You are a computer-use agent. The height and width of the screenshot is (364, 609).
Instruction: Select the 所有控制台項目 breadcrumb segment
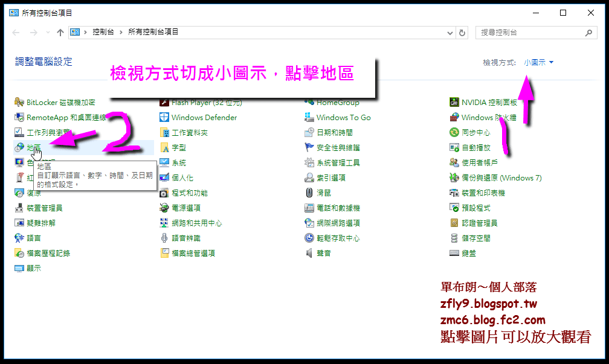pos(153,32)
